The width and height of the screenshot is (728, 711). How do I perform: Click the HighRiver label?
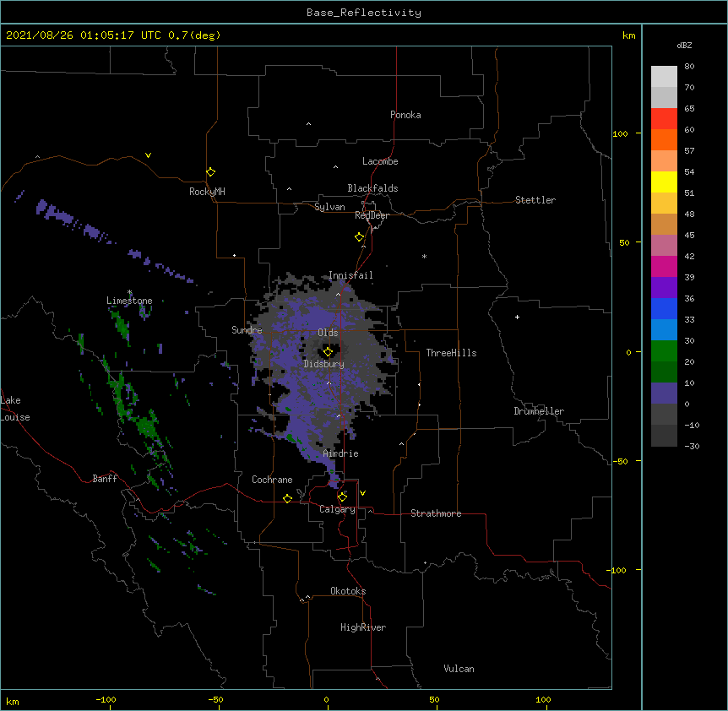(x=363, y=627)
